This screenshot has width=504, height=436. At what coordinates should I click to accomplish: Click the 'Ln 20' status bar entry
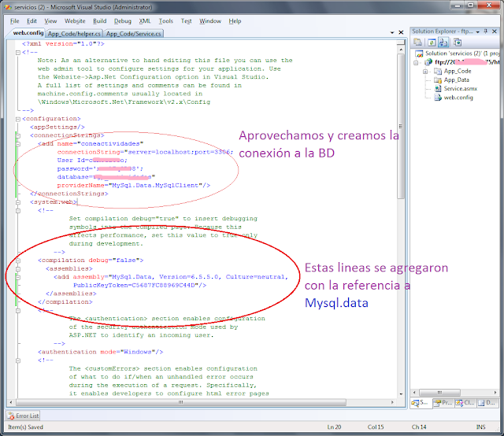tap(334, 427)
